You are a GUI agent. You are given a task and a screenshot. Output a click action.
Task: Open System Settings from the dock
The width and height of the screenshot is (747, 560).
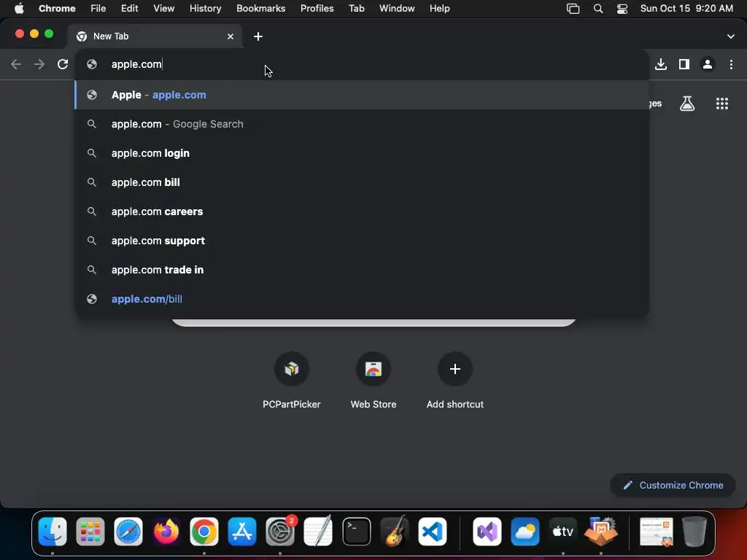(280, 532)
